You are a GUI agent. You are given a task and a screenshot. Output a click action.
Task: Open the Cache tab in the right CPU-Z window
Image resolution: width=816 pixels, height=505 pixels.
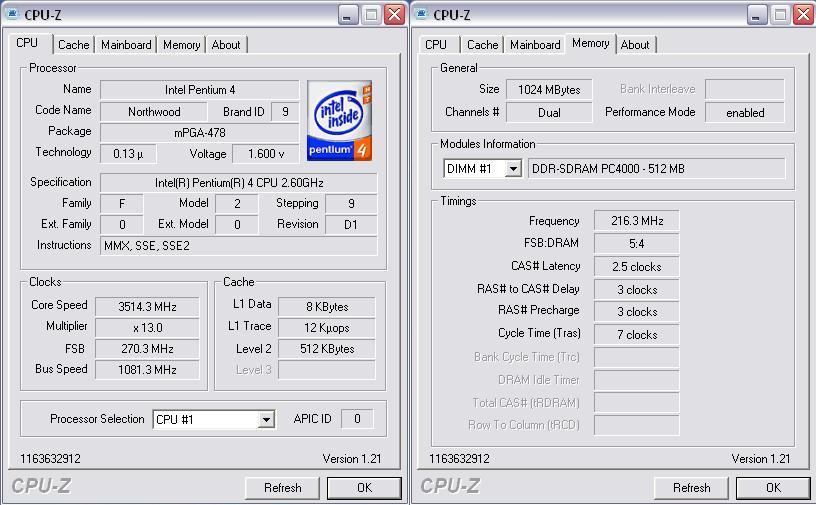482,45
